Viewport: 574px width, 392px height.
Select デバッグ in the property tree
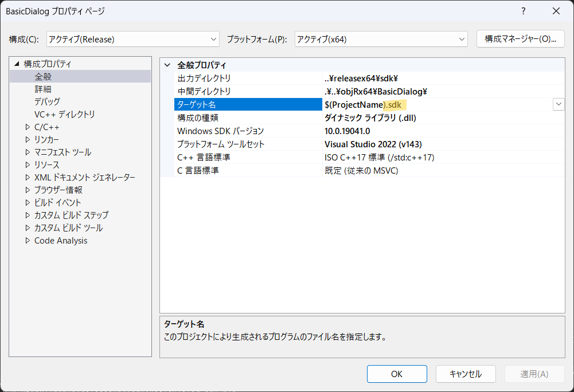(47, 102)
